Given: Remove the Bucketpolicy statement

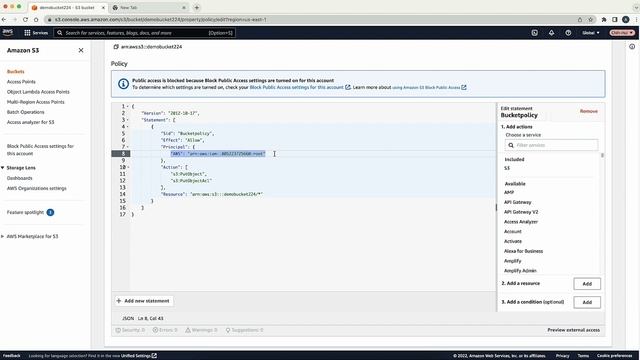Looking at the screenshot, I should click(x=589, y=111).
